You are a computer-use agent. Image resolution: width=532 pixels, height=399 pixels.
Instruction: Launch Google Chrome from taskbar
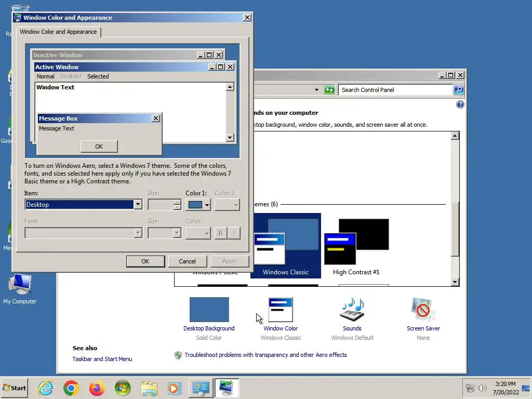[x=71, y=388]
